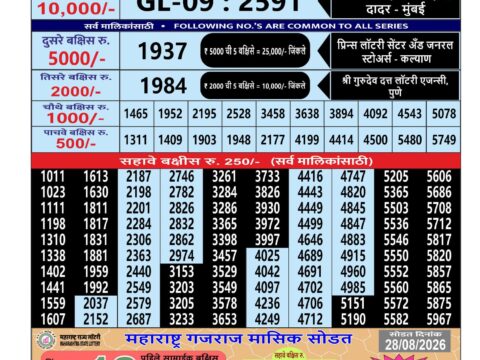Image resolution: width=480 pixels, height=360 pixels.
Task: Select fourth prize number 5078
Action: pos(444,114)
